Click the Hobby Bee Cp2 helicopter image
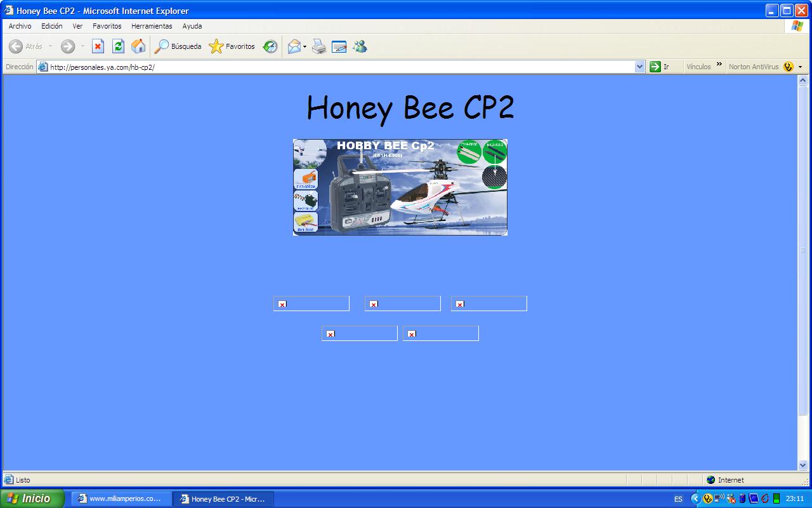The height and width of the screenshot is (508, 812). point(400,187)
